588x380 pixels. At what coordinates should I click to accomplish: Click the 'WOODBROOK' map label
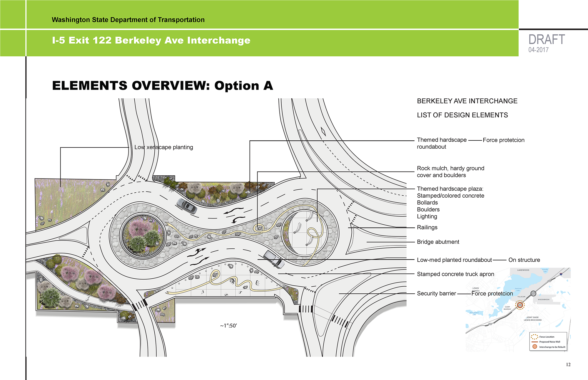click(544, 300)
